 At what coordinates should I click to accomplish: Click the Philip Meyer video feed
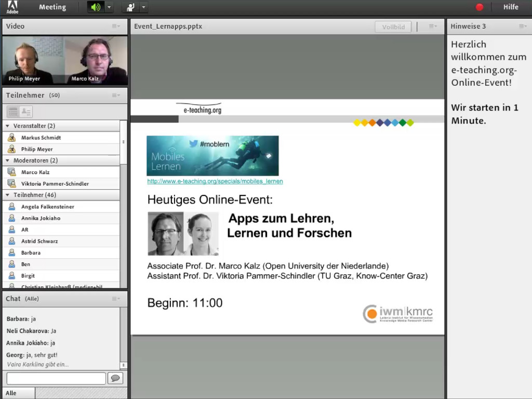[x=33, y=60]
